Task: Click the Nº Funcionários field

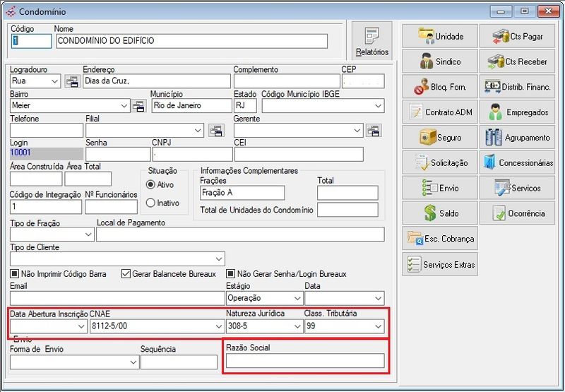Action: (111, 207)
